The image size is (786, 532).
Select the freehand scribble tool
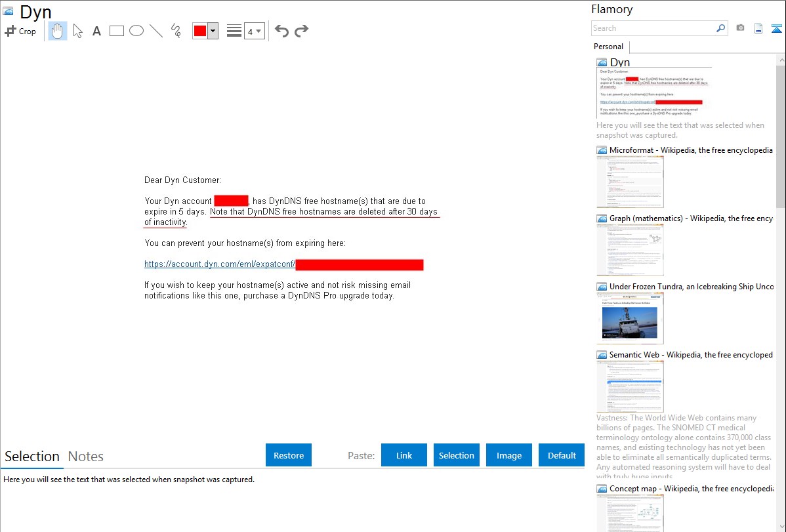click(x=176, y=31)
